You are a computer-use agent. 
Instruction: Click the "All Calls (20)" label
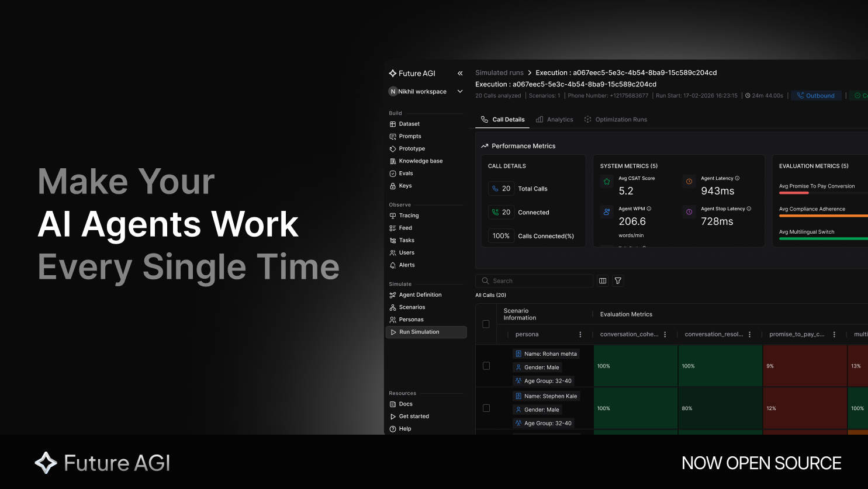tap(491, 296)
